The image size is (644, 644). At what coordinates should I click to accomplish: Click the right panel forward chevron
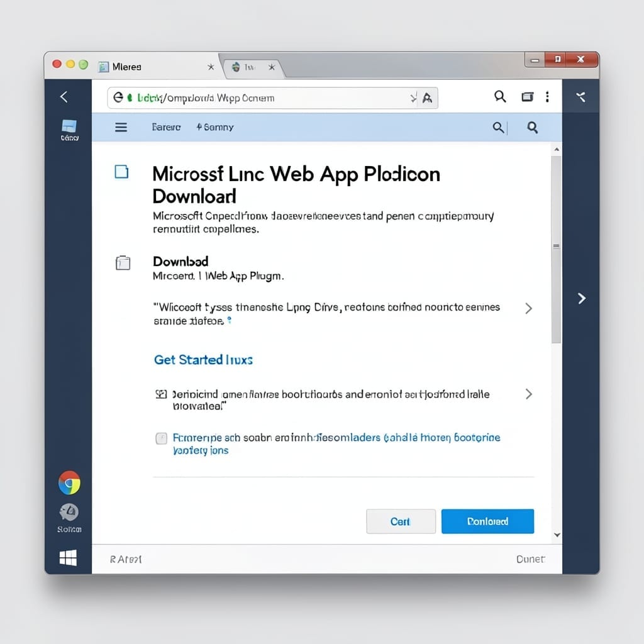click(582, 299)
